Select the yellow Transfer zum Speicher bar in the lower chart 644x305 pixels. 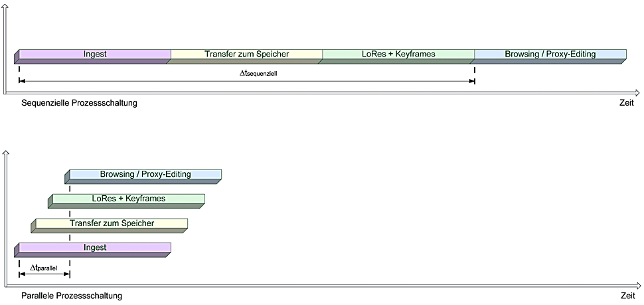pos(112,223)
